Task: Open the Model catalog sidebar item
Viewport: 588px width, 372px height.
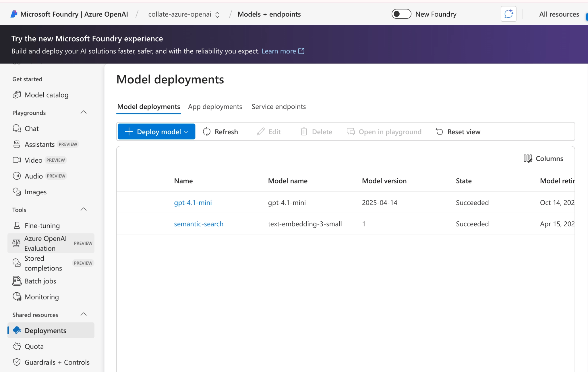Action: (x=40, y=95)
